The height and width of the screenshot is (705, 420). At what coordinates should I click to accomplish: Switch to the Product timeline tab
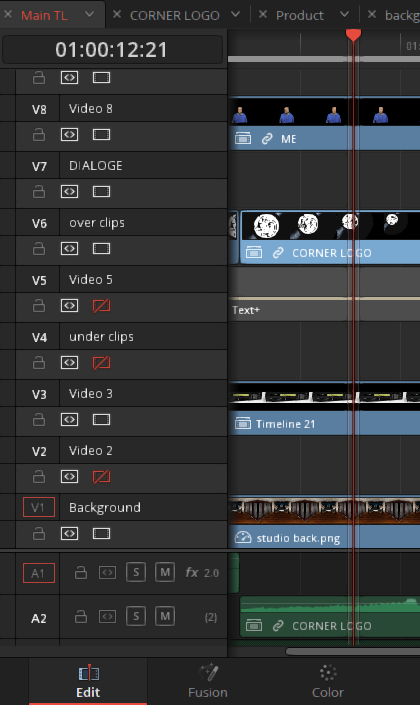299,15
